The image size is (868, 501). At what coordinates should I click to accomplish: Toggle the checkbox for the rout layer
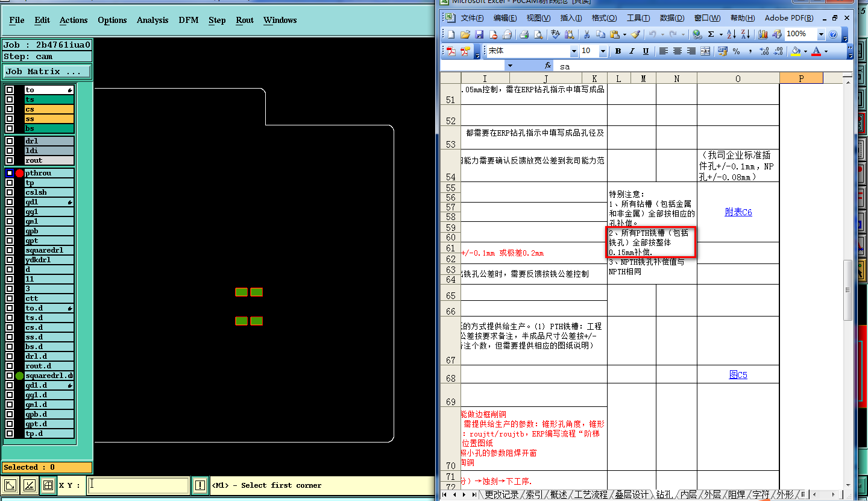10,160
